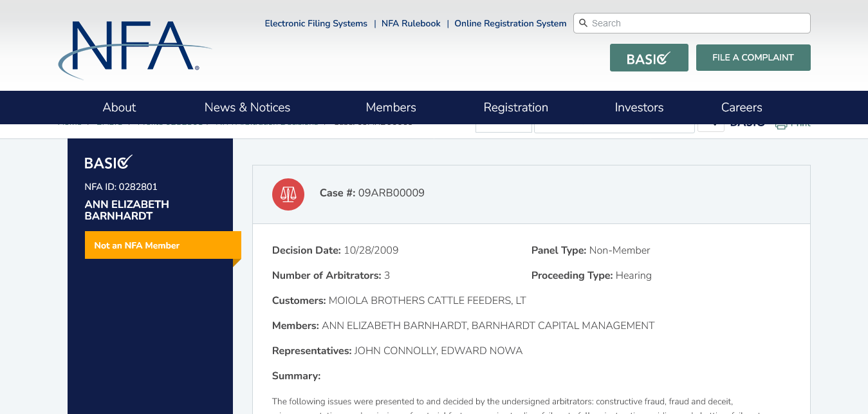Select the Registration menu item
This screenshot has width=868, height=414.
(515, 108)
